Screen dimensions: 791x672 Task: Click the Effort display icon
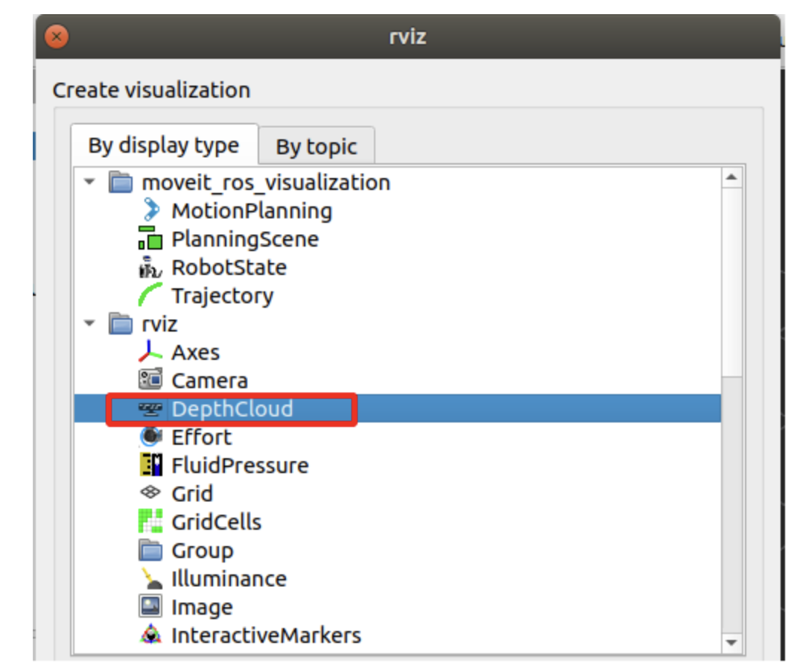coord(150,437)
